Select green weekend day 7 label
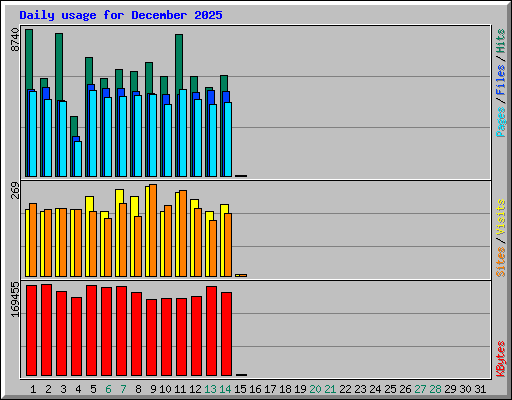This screenshot has height=400, width=512. click(x=123, y=389)
